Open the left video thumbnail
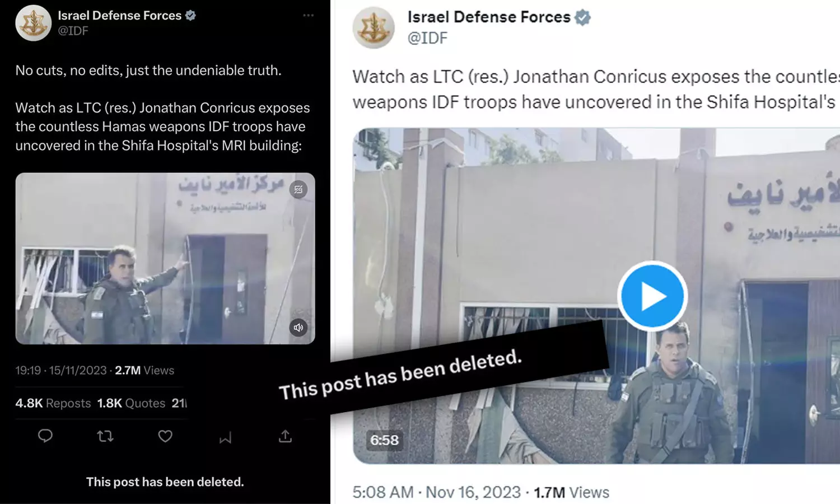840x504 pixels. point(165,258)
